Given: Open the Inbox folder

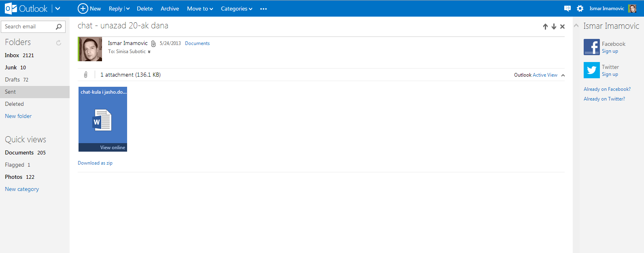Looking at the screenshot, I should point(12,55).
